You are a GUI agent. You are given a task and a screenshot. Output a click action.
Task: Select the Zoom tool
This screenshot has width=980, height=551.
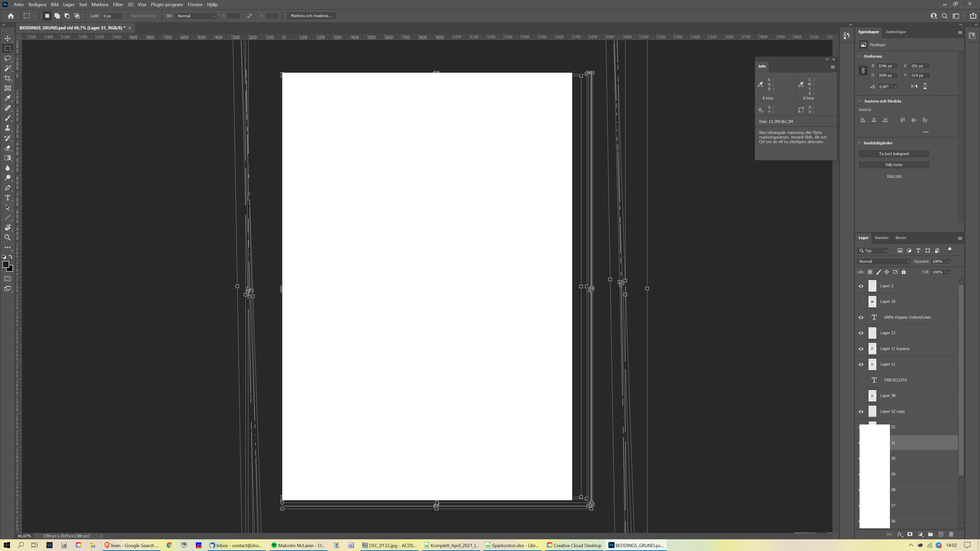8,237
